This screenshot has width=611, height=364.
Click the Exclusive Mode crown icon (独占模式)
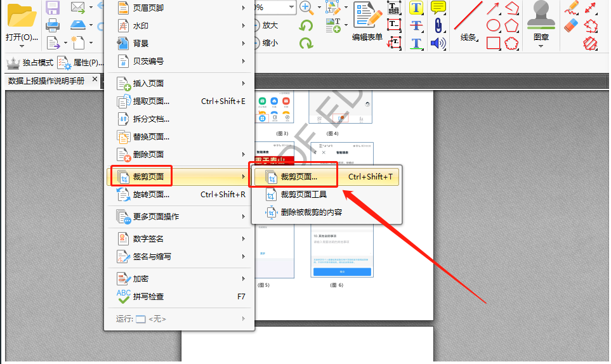pos(13,63)
